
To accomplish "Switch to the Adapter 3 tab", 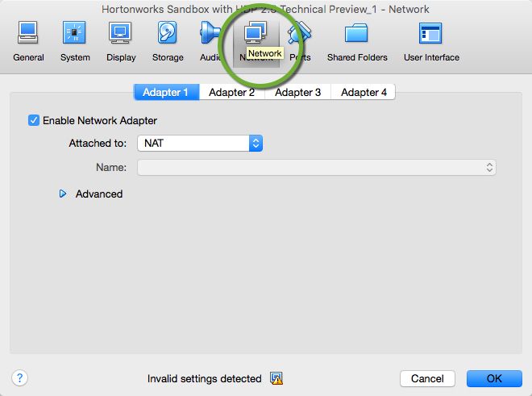I will click(x=297, y=92).
